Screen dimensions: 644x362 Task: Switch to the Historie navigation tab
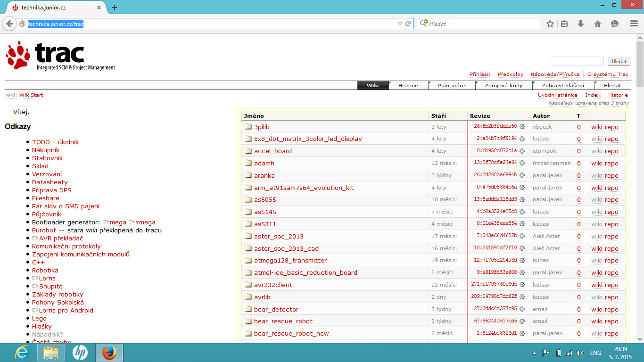pos(408,85)
